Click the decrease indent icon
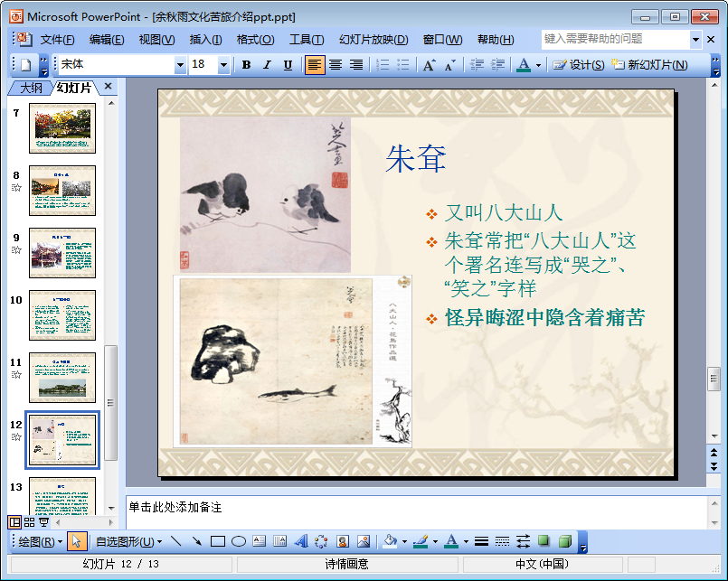 pyautogui.click(x=477, y=64)
